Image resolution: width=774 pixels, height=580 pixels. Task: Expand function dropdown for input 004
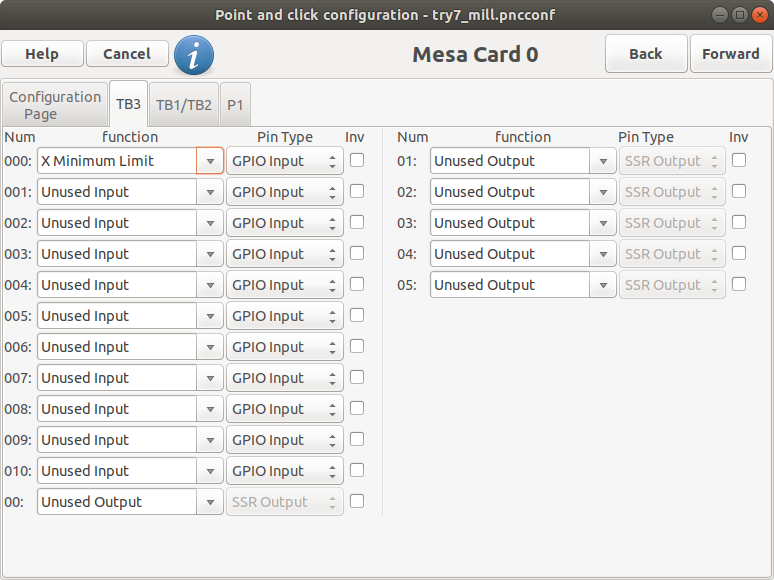coord(210,285)
